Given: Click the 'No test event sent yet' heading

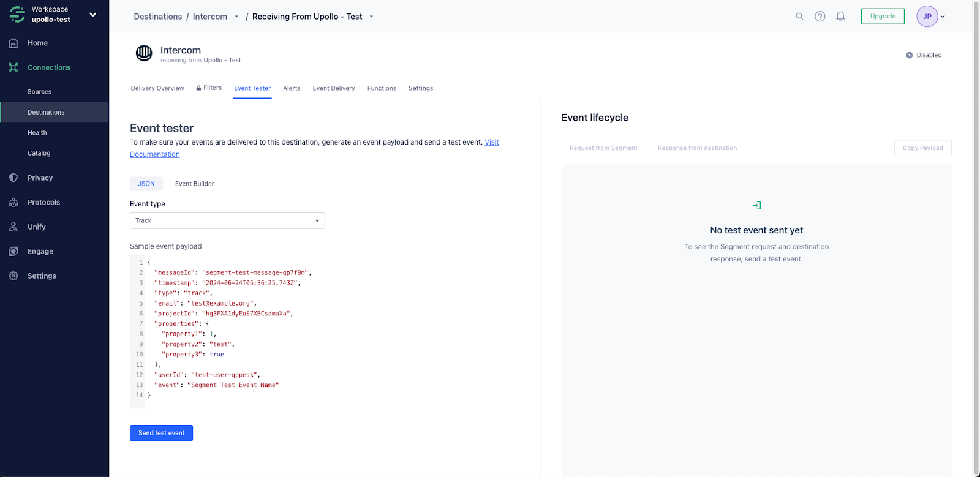Looking at the screenshot, I should [756, 230].
